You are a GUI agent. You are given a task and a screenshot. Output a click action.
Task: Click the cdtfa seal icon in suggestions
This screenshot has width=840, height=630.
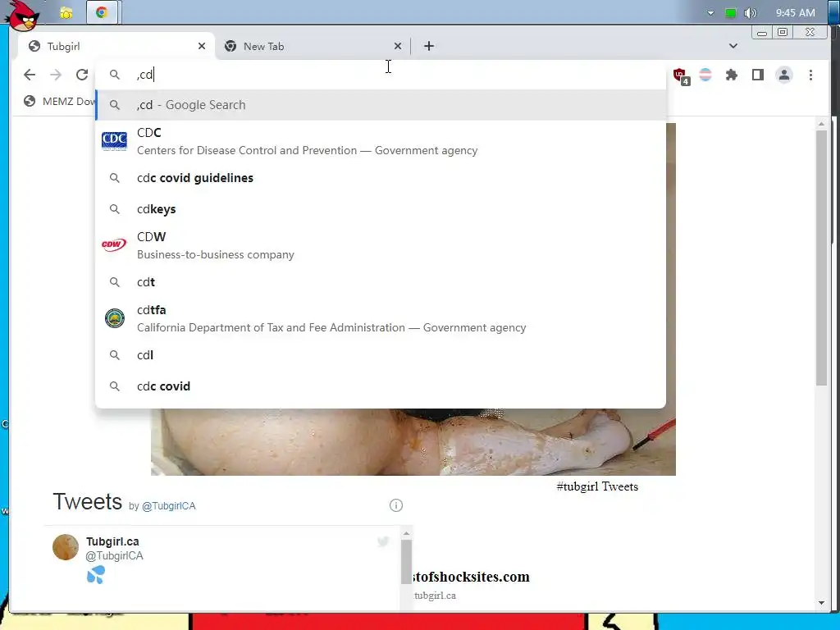tap(114, 318)
